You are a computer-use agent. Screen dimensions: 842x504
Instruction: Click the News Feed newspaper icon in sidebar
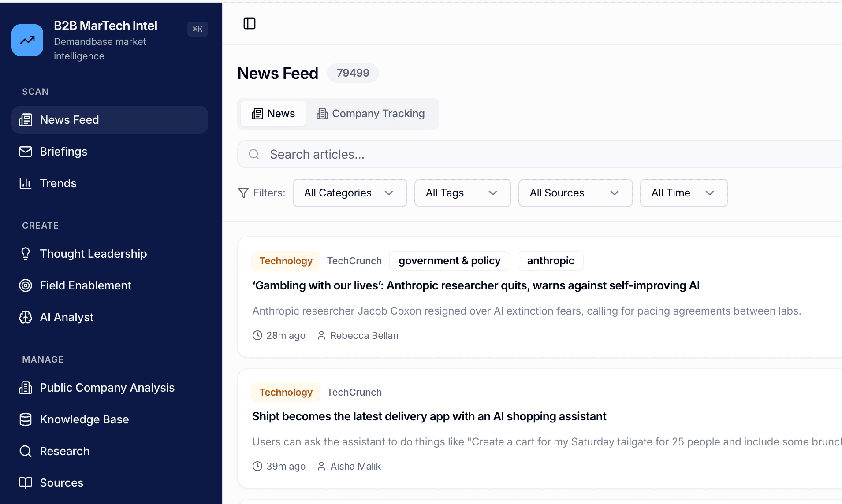pyautogui.click(x=26, y=120)
